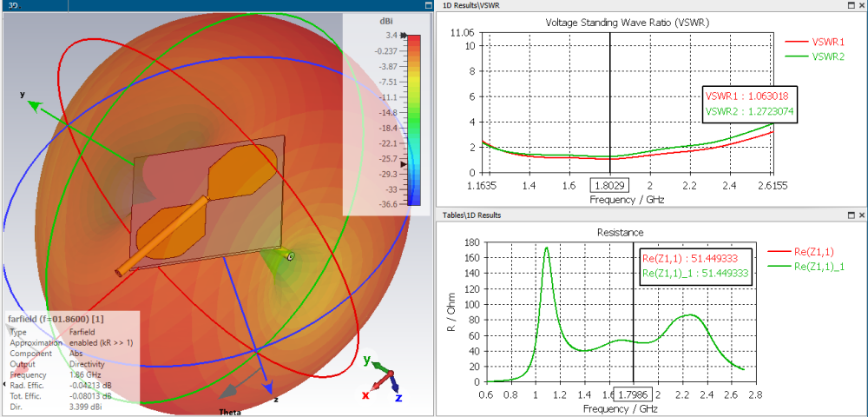Click the '-0.08013 dB' total efficiency value

(x=90, y=396)
